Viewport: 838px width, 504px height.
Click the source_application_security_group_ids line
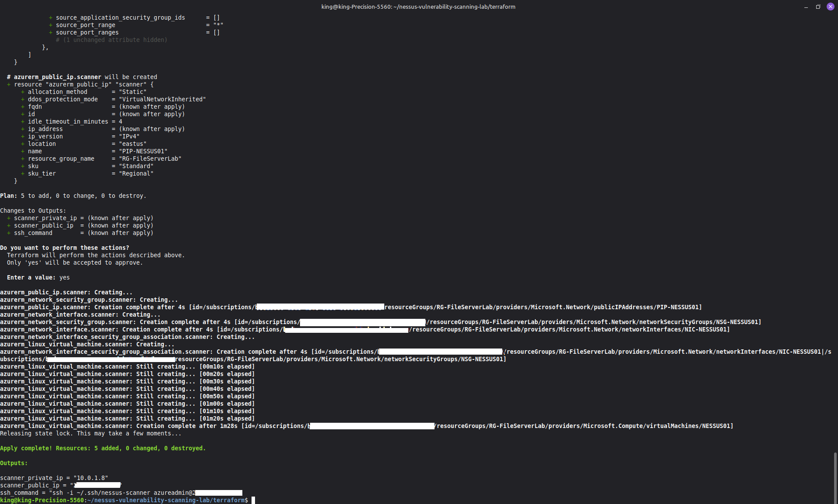tap(134, 17)
